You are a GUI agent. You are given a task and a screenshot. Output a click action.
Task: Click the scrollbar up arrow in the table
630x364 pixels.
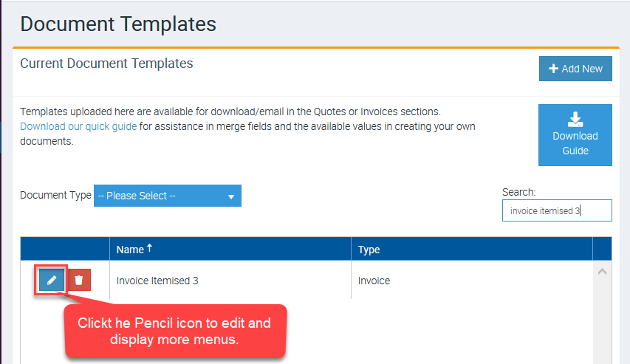coord(602,272)
